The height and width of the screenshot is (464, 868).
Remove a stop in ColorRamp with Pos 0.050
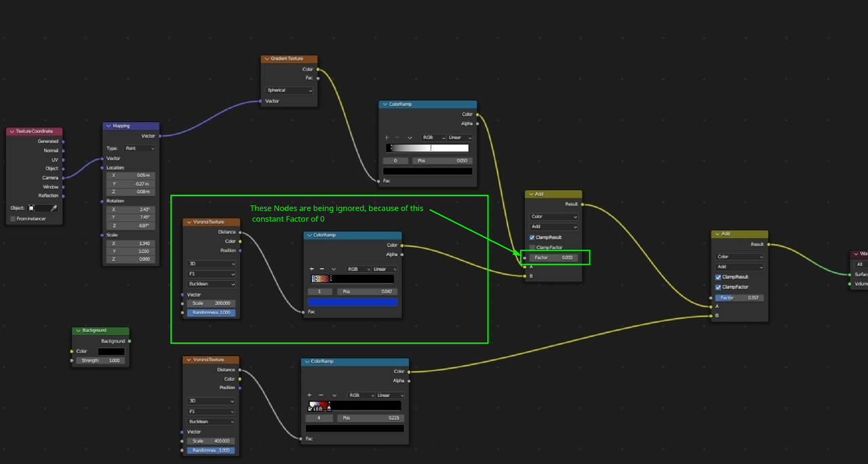(x=397, y=138)
